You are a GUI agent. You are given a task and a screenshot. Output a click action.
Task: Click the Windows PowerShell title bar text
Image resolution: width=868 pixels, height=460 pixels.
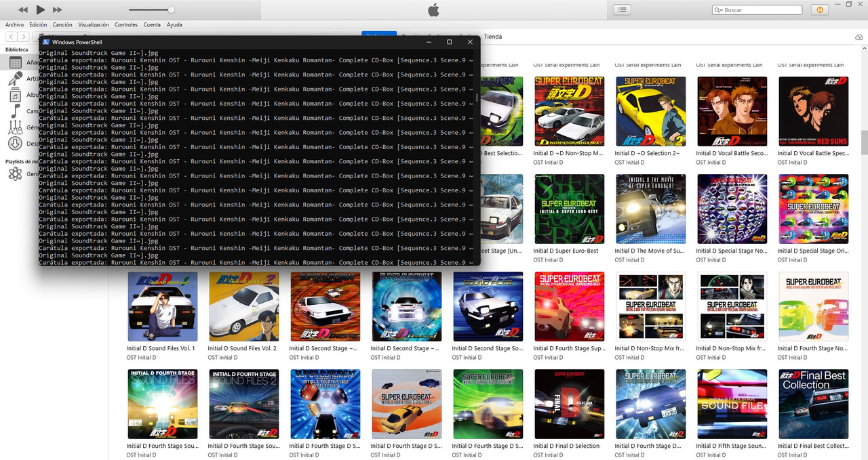coord(77,42)
